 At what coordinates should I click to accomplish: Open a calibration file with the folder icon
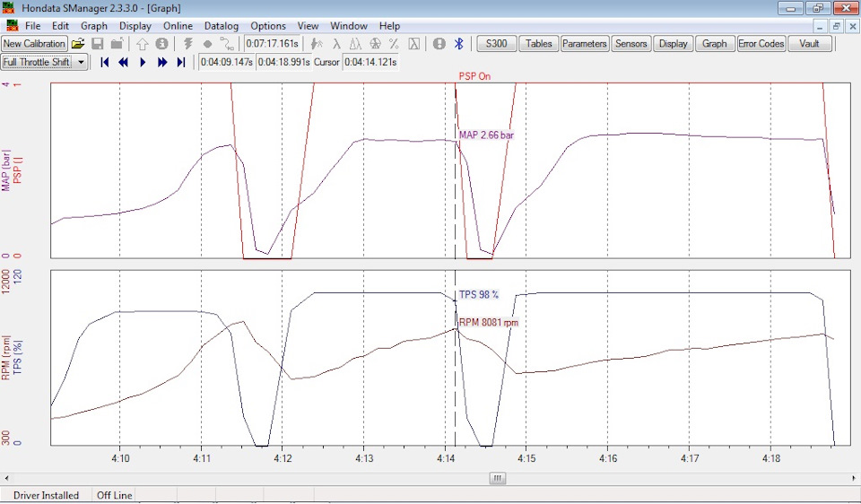tap(78, 43)
